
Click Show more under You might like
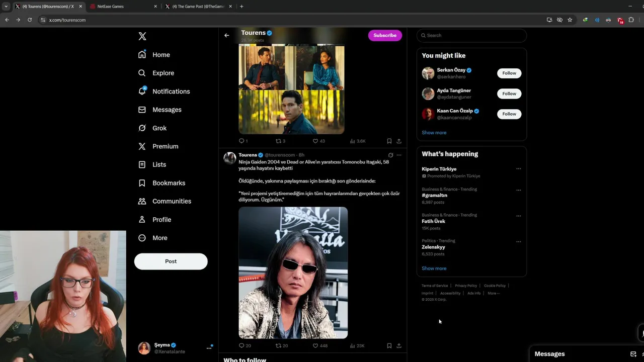[x=434, y=133]
